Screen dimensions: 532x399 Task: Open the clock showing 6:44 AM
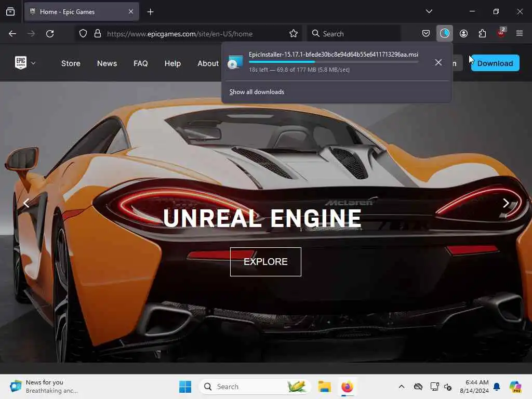pyautogui.click(x=474, y=387)
